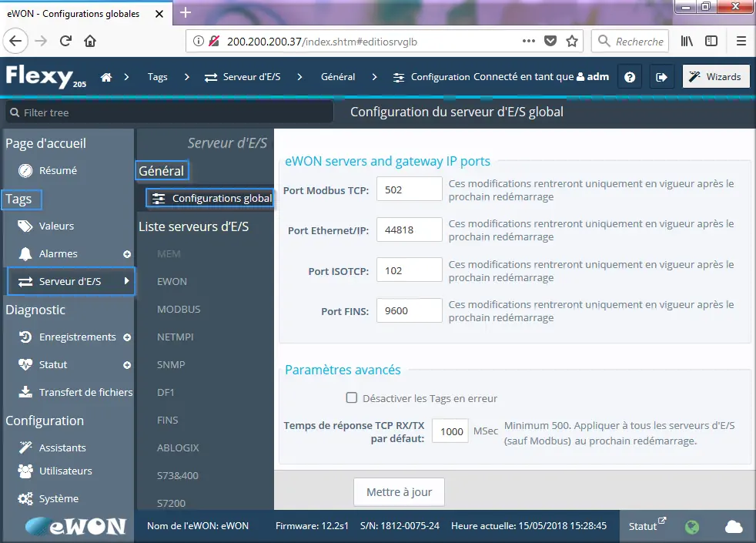Image resolution: width=756 pixels, height=543 pixels.
Task: Expand Serveur d'E/S arrow
Action: click(x=127, y=280)
